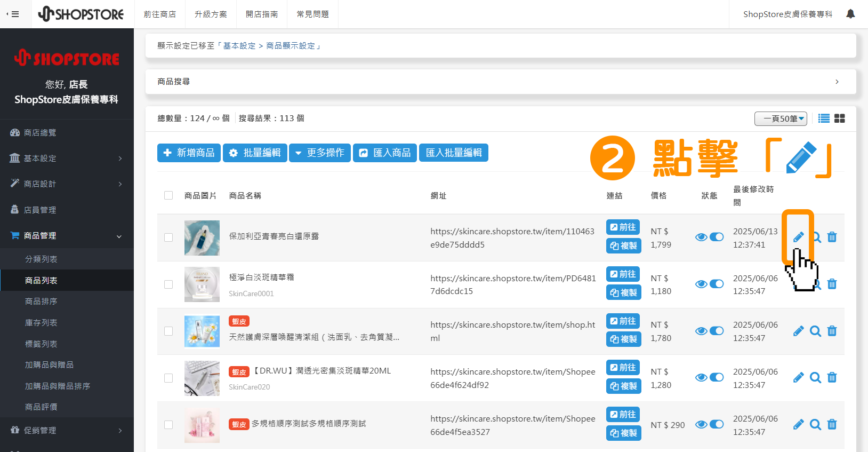Check the box for 保加利亞青春亮白還原露
The height and width of the screenshot is (452, 868).
168,237
